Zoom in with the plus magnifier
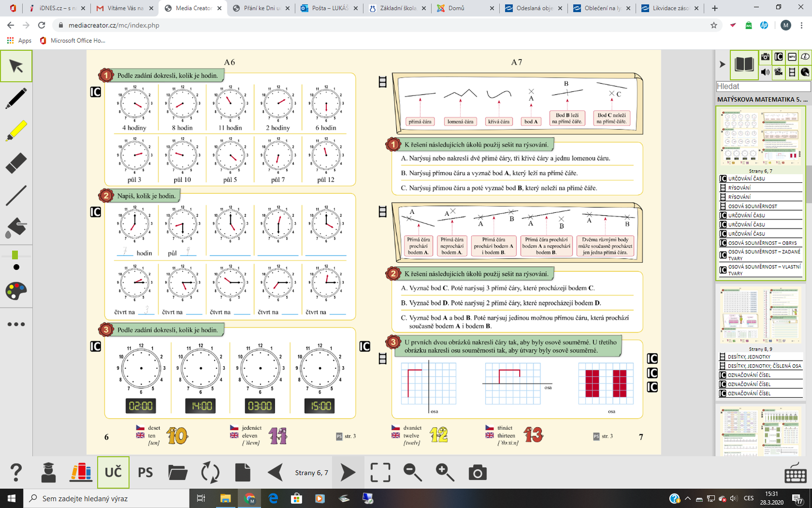Image resolution: width=812 pixels, height=508 pixels. pos(445,472)
